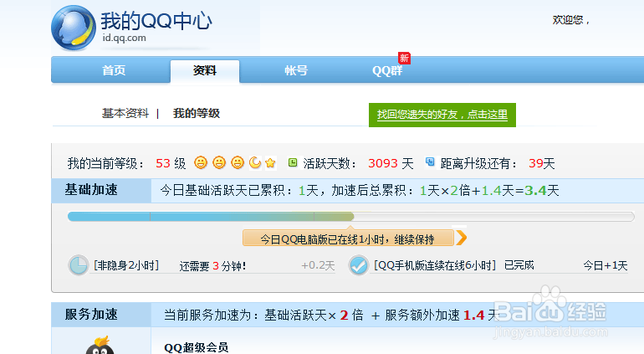Click the 基础加速 section header
This screenshot has width=644, height=354.
[101, 190]
